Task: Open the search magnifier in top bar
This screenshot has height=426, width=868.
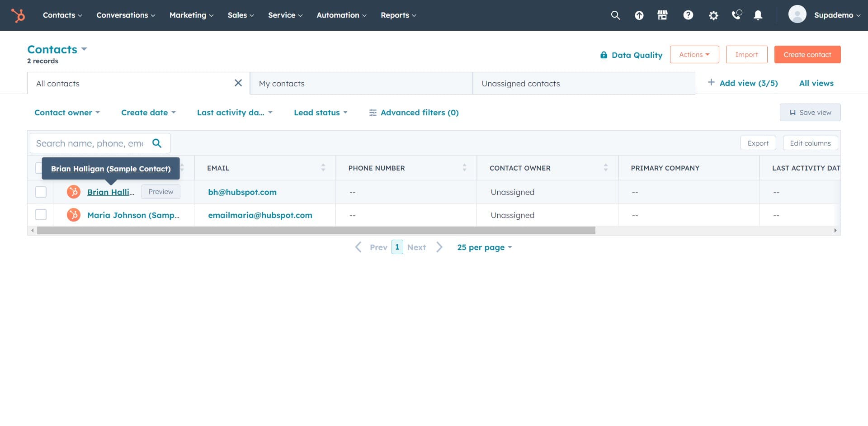Action: pyautogui.click(x=615, y=15)
